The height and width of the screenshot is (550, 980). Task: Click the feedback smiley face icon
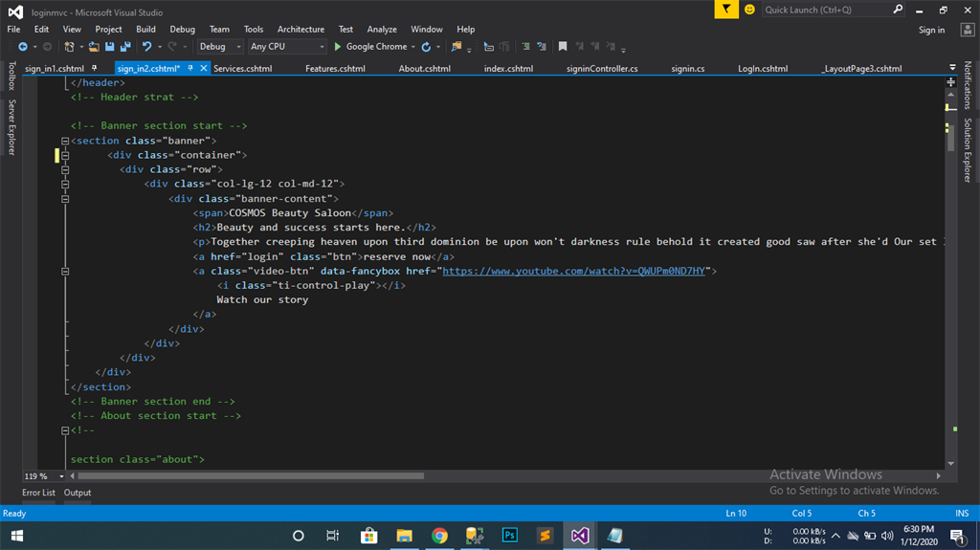point(749,10)
